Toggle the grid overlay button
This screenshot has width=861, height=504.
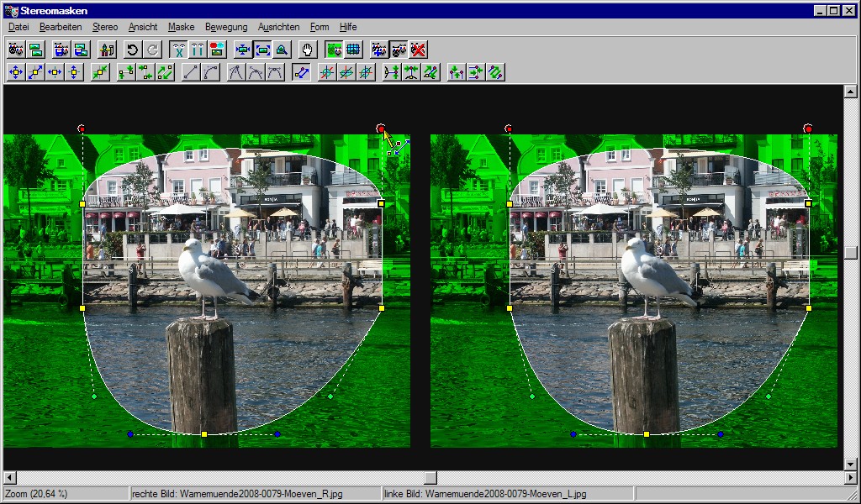point(353,50)
